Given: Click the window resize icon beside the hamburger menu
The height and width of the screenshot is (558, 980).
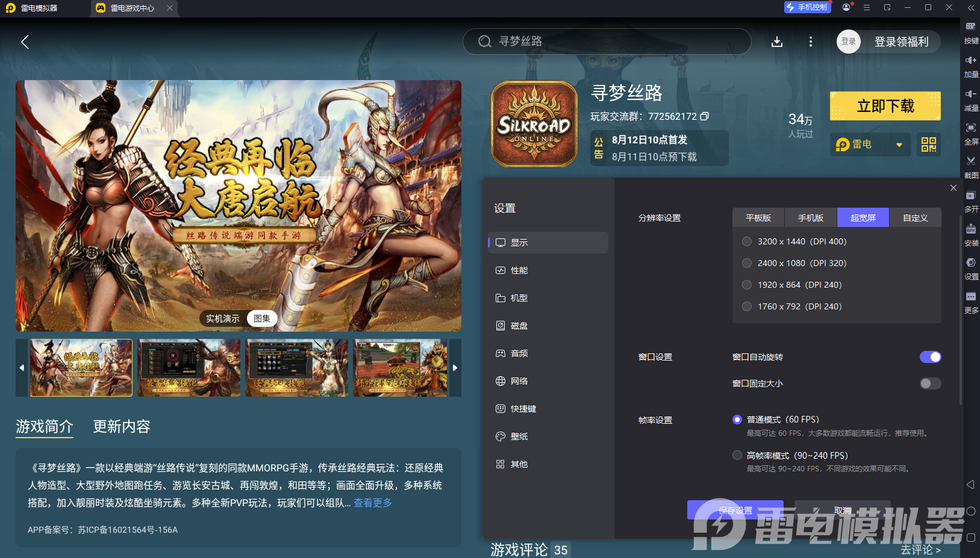Looking at the screenshot, I should tap(887, 8).
